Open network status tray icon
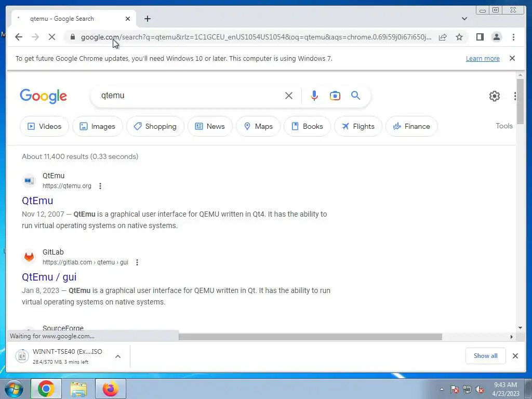 pos(467,390)
